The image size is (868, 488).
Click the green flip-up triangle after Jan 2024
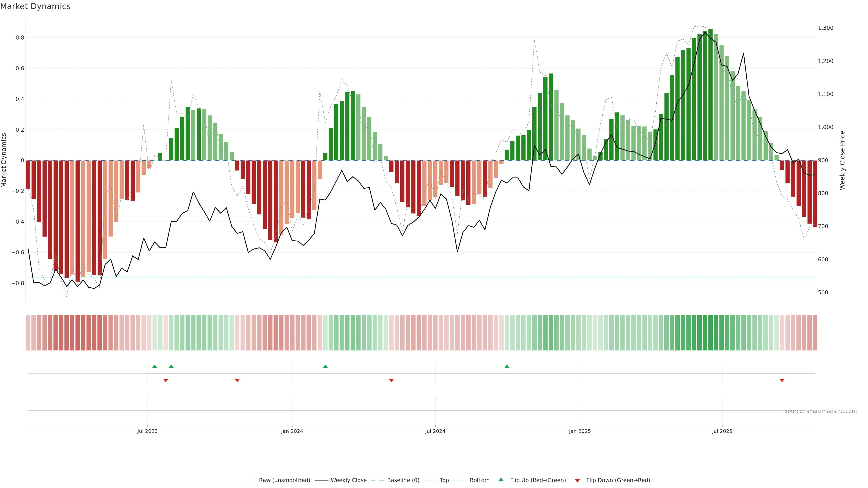coord(325,366)
